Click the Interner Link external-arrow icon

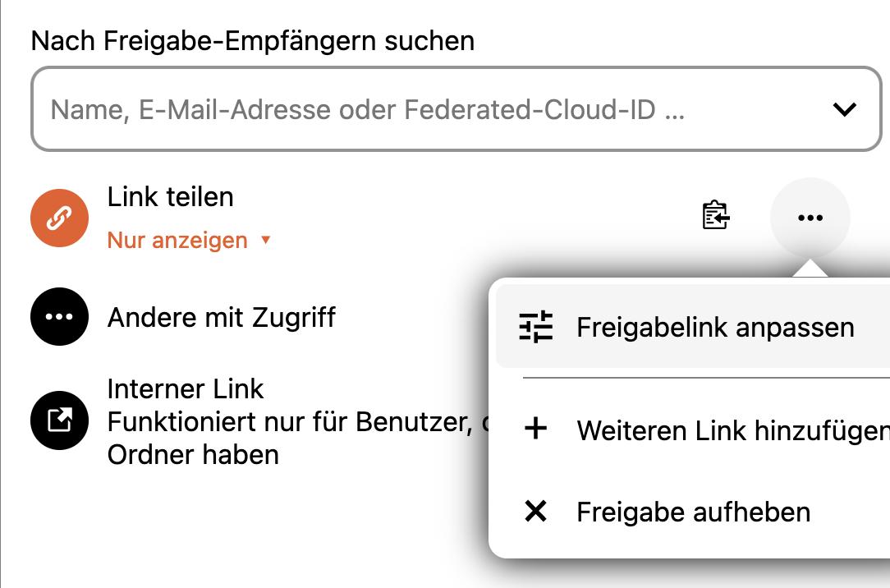tap(60, 420)
